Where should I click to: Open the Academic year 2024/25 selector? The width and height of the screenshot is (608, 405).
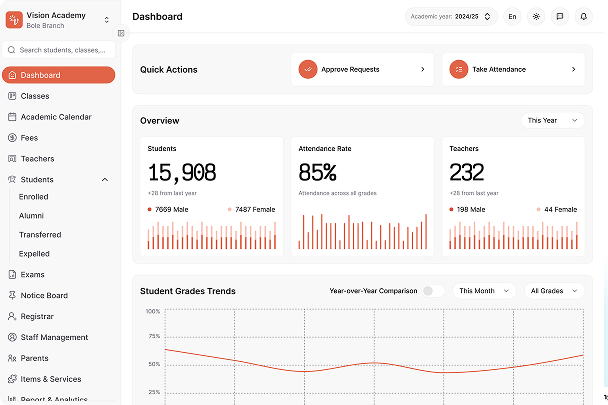(451, 17)
